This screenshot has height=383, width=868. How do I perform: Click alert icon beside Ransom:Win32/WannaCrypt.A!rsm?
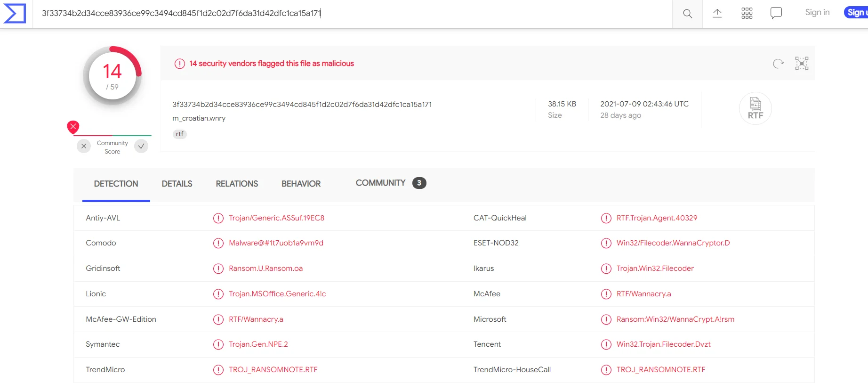point(606,319)
